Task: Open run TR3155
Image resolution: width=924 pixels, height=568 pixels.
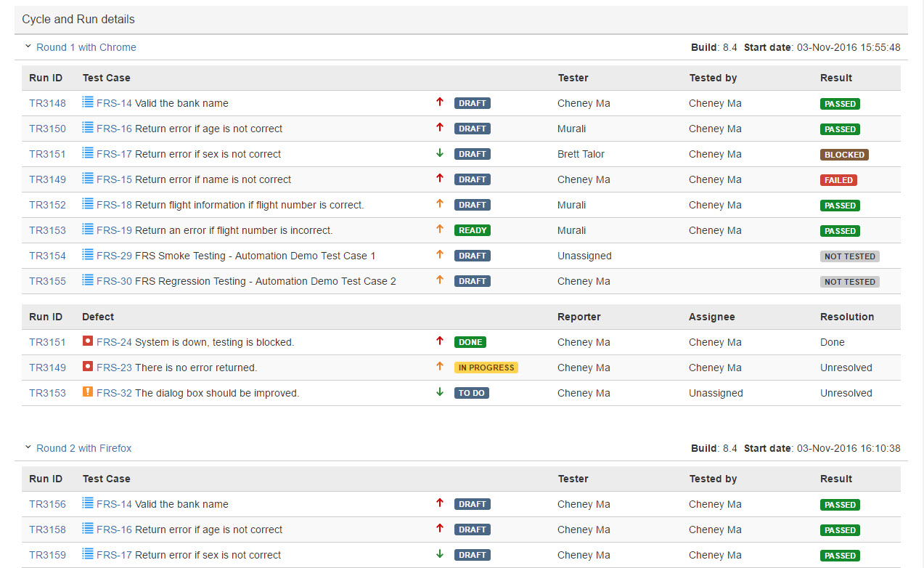Action: (47, 281)
